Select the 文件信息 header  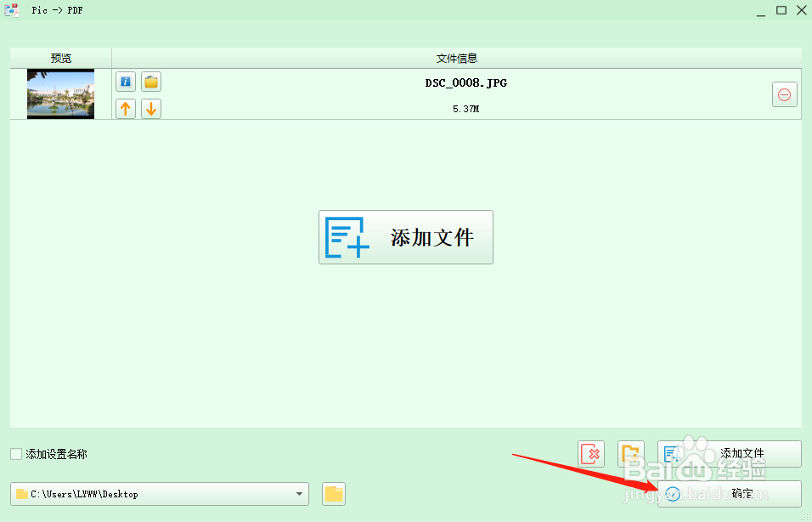[x=456, y=57]
